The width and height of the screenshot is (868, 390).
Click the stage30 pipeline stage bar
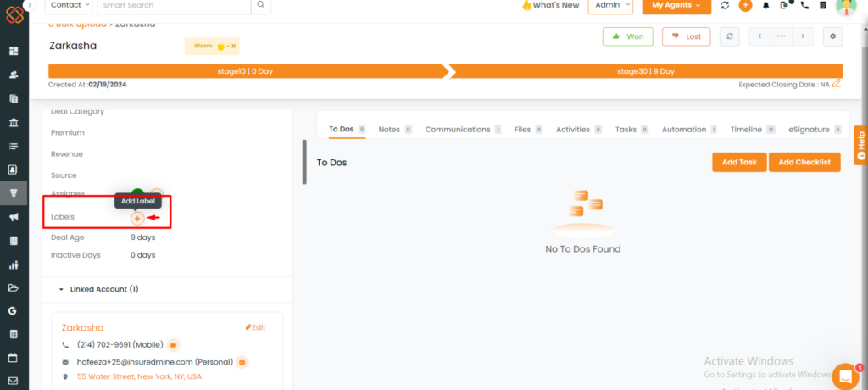(645, 71)
